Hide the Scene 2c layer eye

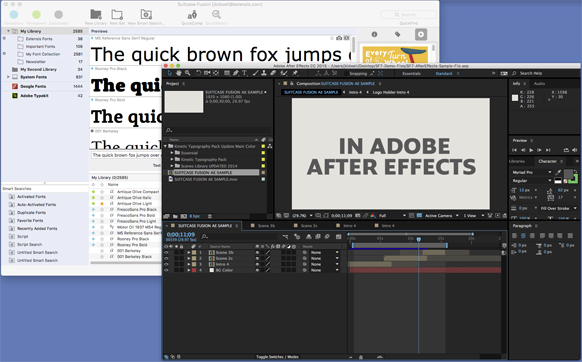(166, 258)
